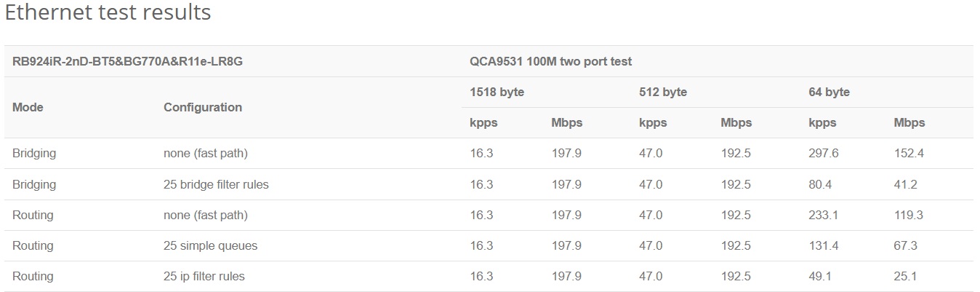Click the "Ethernet test results" heading
Viewport: 980px width, 292px height.
108,13
